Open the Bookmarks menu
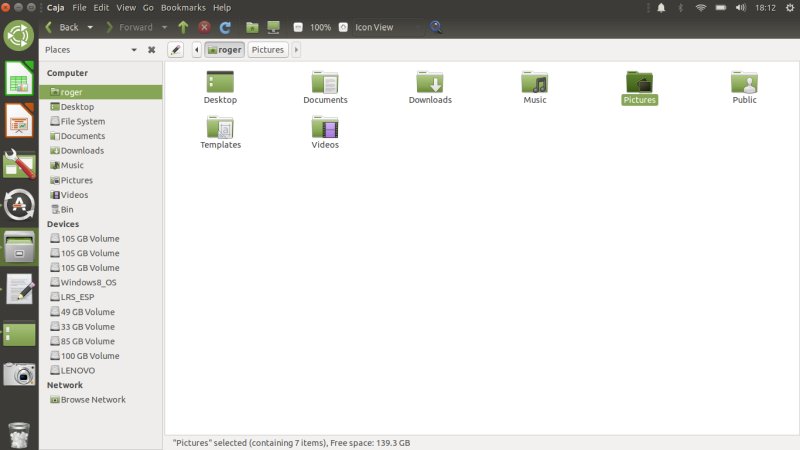Image resolution: width=800 pixels, height=450 pixels. point(183,8)
